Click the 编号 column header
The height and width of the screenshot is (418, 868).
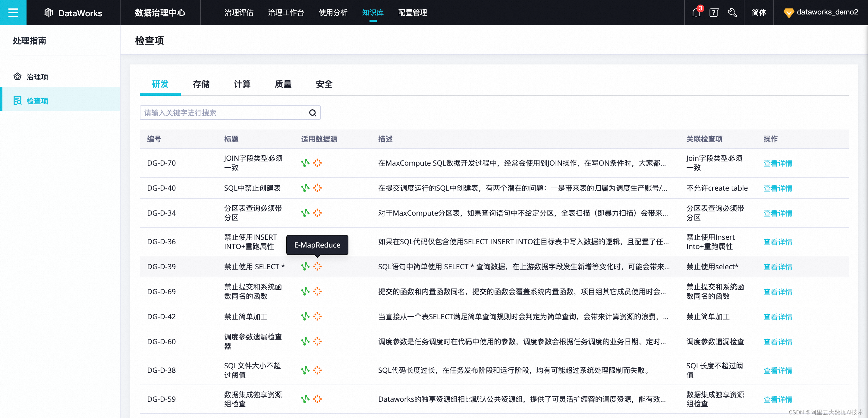pyautogui.click(x=154, y=139)
